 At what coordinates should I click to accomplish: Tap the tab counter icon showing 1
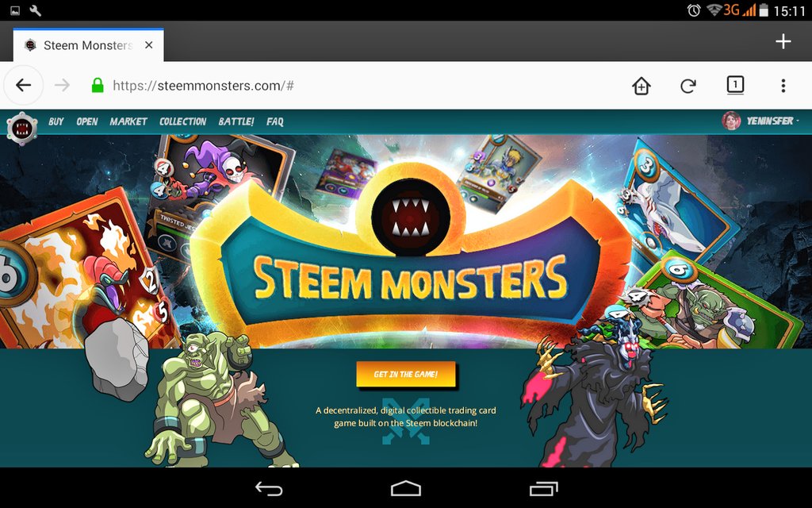736,85
